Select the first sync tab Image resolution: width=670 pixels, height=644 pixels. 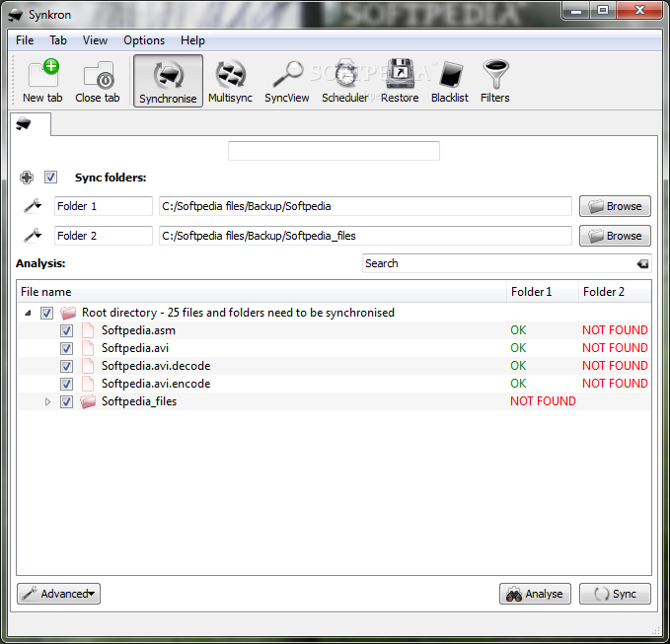point(31,124)
